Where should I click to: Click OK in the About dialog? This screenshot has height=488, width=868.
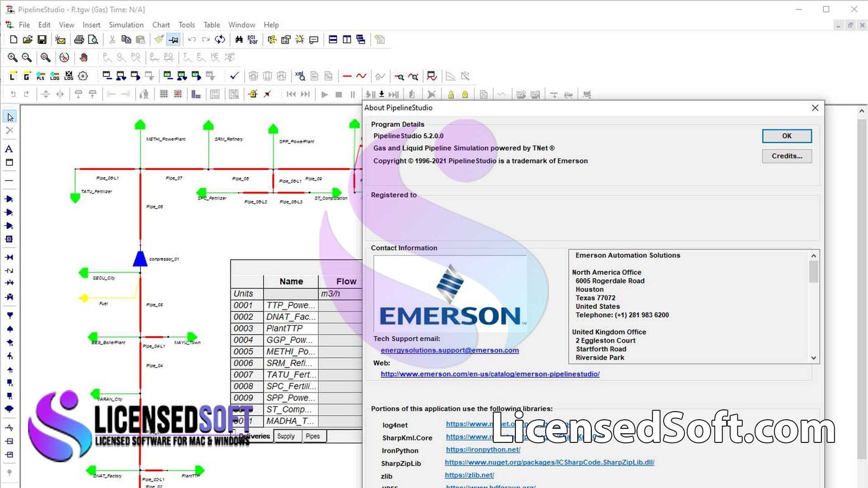click(x=787, y=136)
